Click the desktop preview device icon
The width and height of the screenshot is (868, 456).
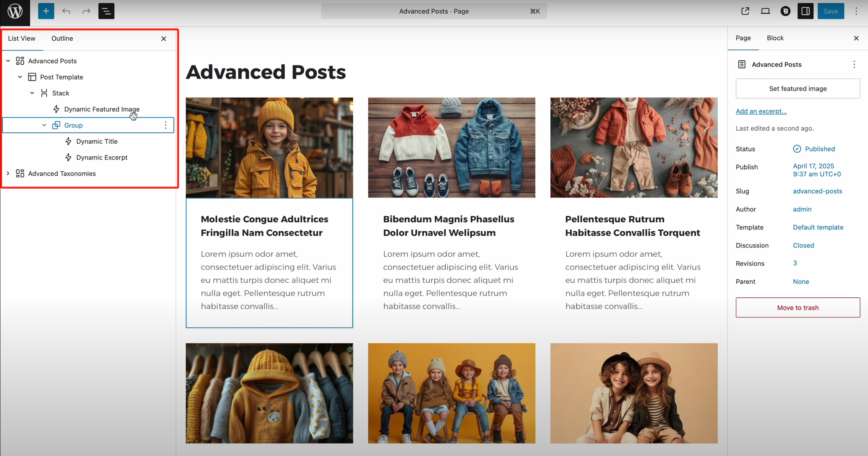[765, 11]
